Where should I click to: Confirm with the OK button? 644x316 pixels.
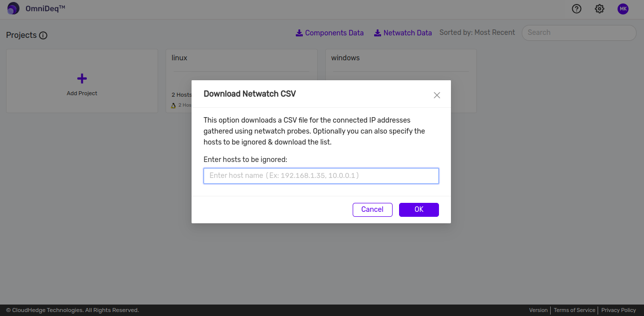419,210
